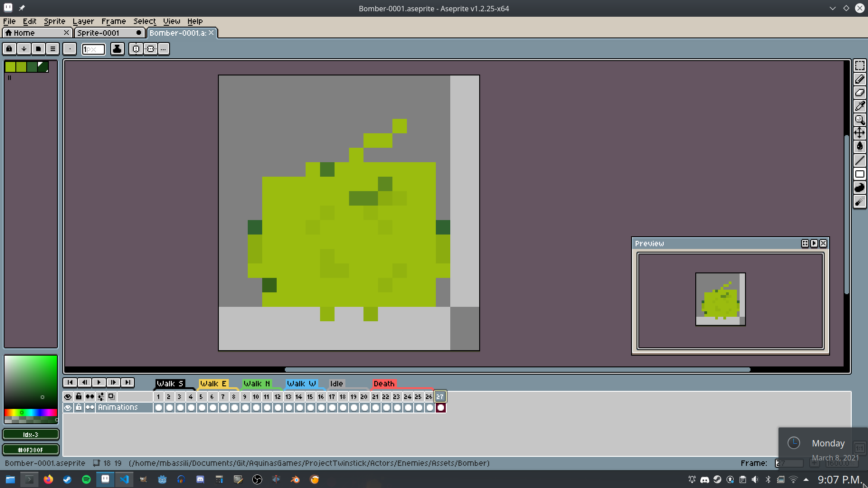The image size is (868, 488).
Task: Open the File menu
Action: pyautogui.click(x=9, y=21)
